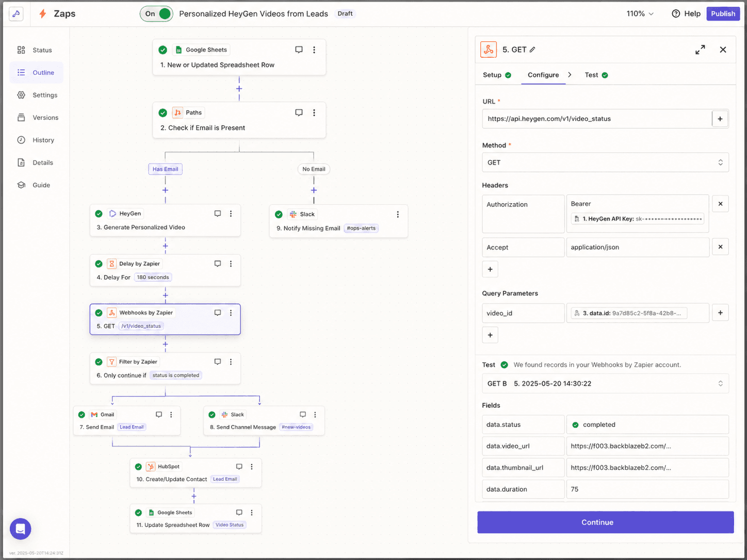Open the Zapier home logo icon
The height and width of the screenshot is (560, 747).
[x=16, y=14]
